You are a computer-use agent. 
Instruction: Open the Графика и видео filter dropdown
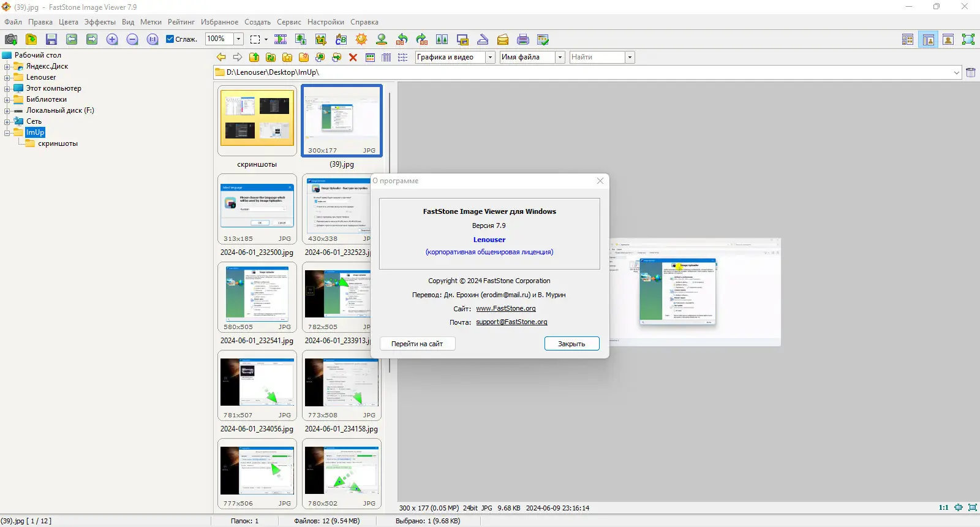(490, 57)
